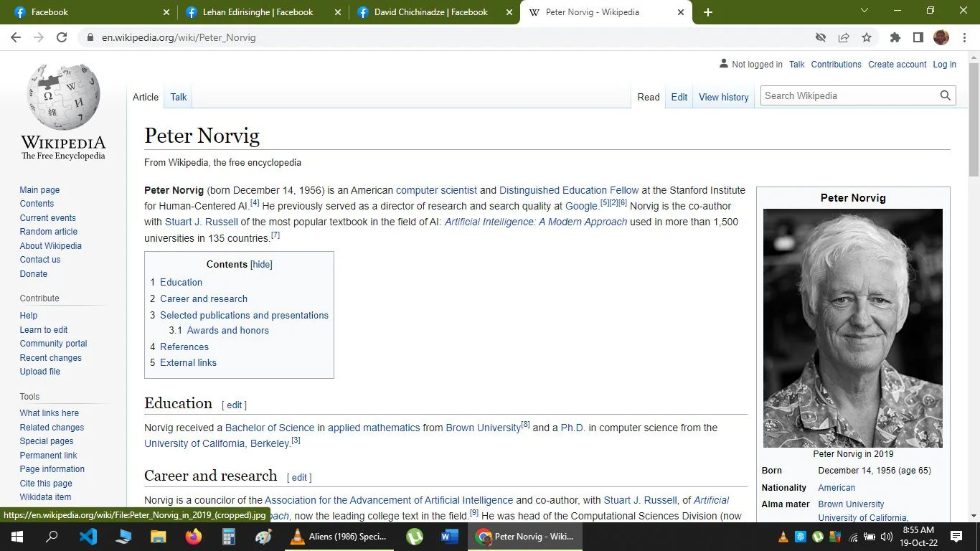Screen dimensions: 980x551
Task: Click the volume speaker icon in the tray
Action: coord(887,537)
